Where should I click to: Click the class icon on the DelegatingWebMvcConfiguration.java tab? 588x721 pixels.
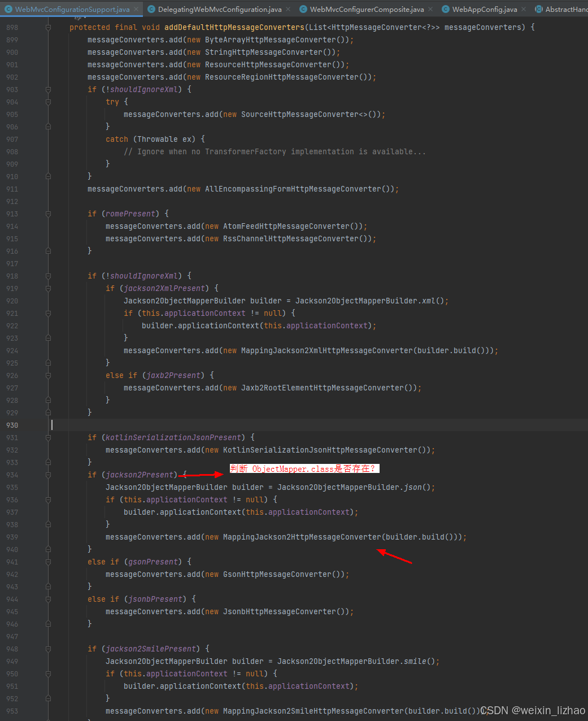151,9
